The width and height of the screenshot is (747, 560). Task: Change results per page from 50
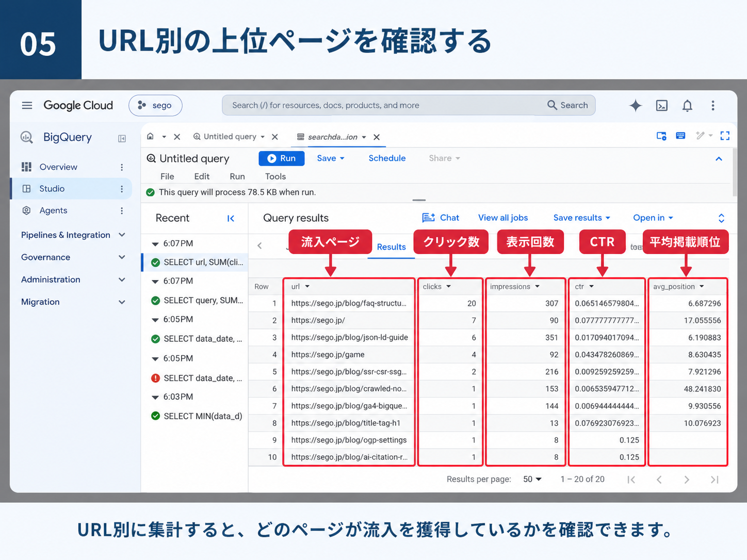click(532, 480)
